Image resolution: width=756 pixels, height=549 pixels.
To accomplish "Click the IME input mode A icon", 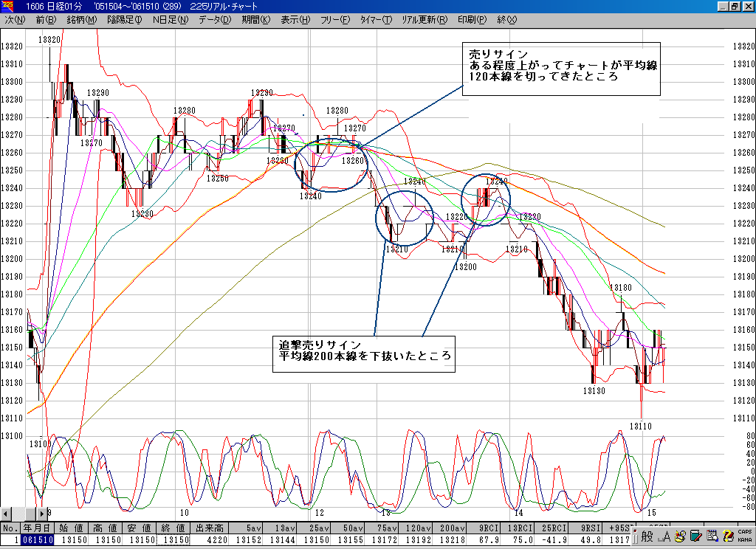I will click(664, 536).
